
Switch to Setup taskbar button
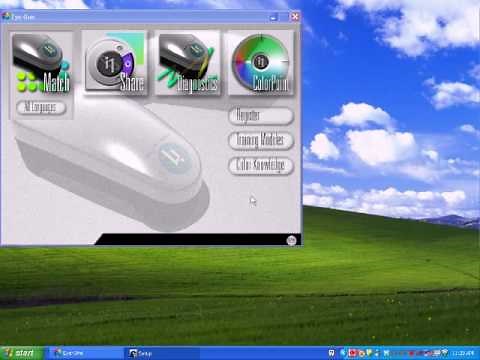coord(163,353)
